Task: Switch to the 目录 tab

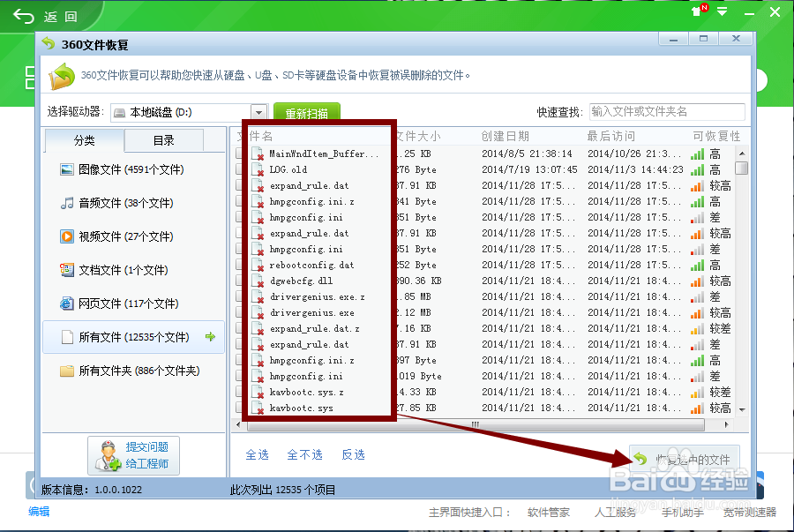Action: (163, 140)
